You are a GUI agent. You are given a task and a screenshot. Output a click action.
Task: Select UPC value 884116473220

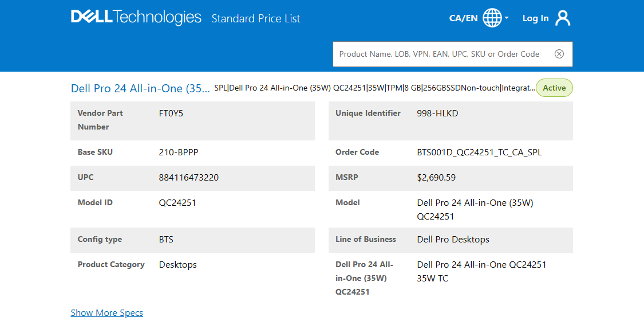189,178
